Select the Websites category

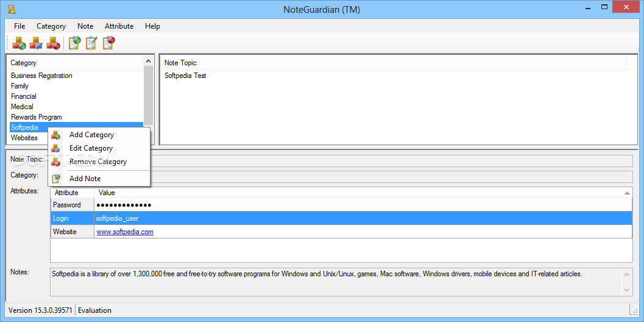(24, 138)
